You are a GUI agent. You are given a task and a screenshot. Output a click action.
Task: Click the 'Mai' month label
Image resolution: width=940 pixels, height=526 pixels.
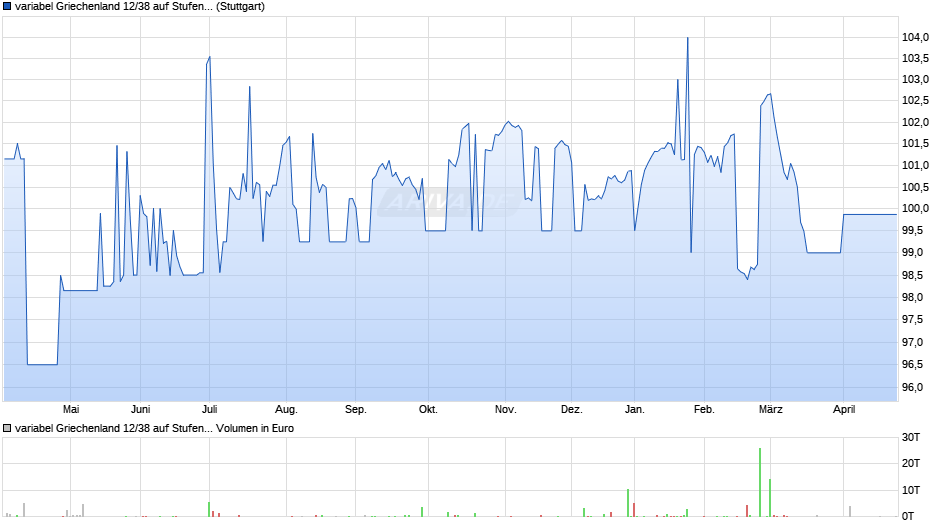(71, 409)
